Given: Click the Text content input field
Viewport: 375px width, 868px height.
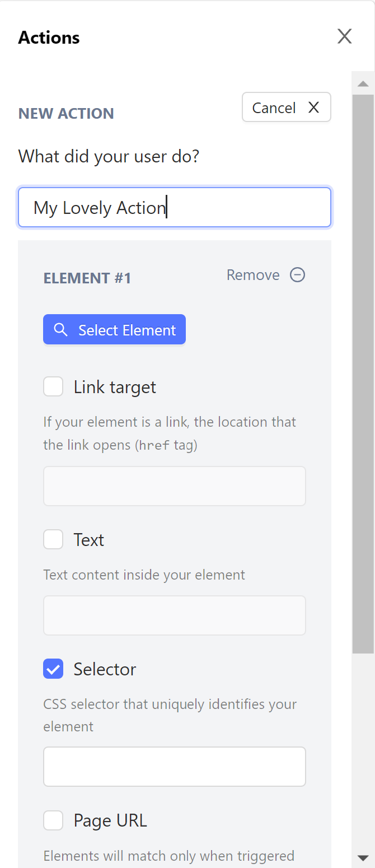Looking at the screenshot, I should [x=175, y=615].
